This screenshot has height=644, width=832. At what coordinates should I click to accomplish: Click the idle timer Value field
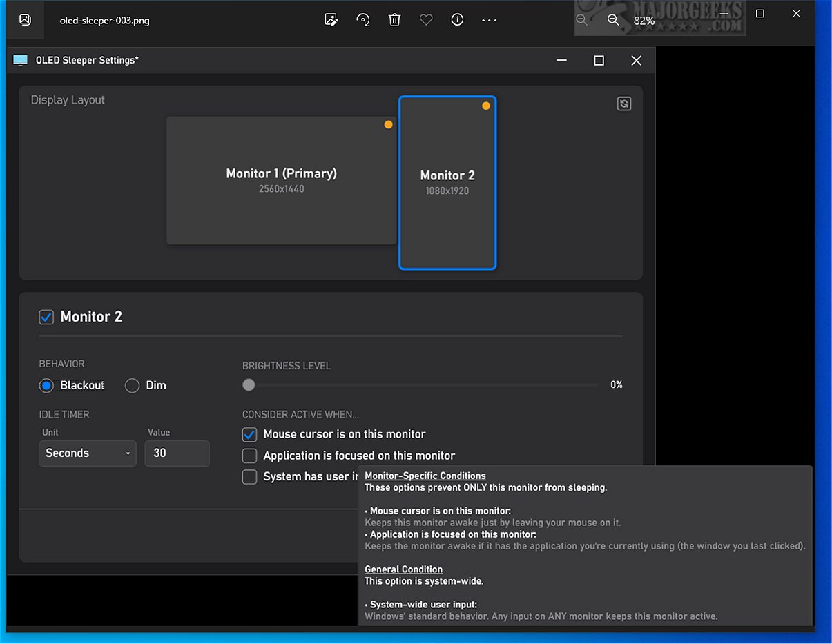click(177, 453)
